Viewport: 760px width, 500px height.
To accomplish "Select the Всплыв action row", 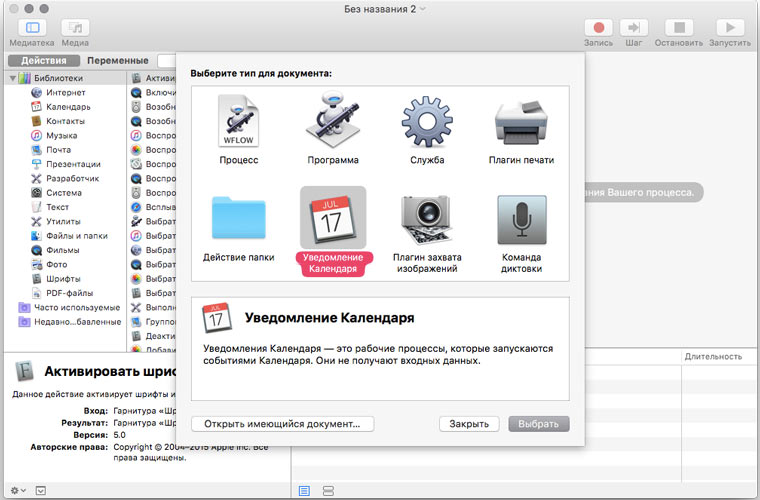I will (x=153, y=207).
